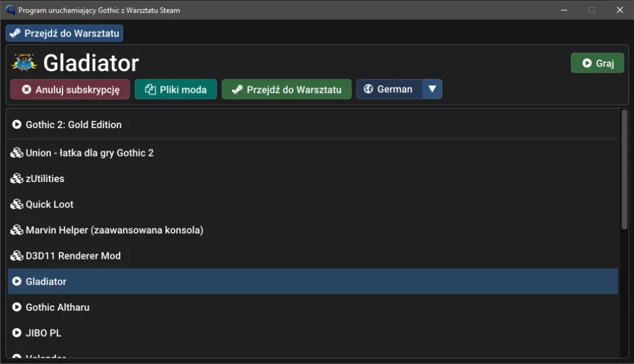The image size is (634, 364).
Task: Open Pliki moda files button
Action: click(175, 89)
